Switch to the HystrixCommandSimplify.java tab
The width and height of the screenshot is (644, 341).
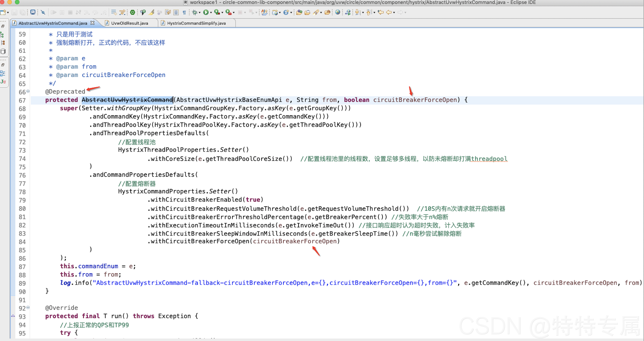(x=196, y=23)
